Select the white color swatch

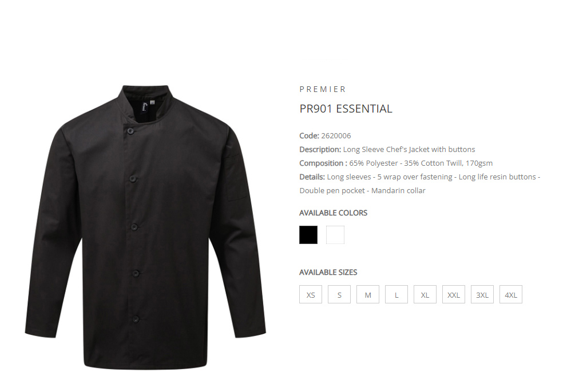(335, 235)
